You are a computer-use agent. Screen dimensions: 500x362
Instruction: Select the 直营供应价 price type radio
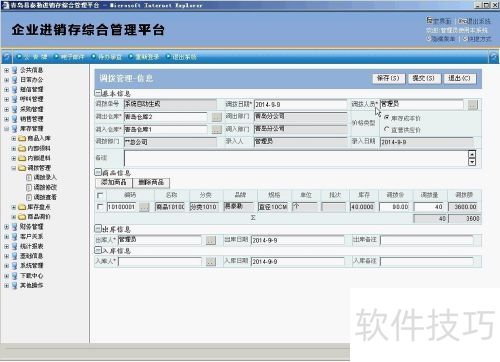pos(387,129)
